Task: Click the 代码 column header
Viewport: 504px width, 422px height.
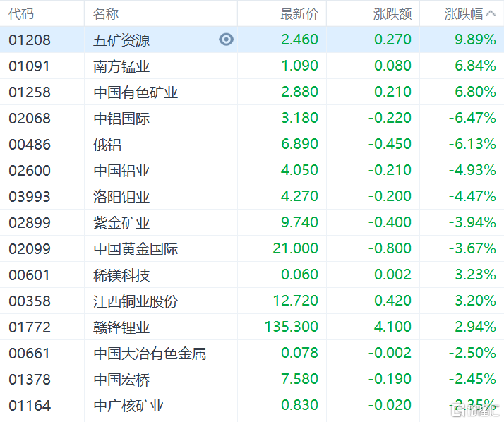Action: click(x=21, y=14)
